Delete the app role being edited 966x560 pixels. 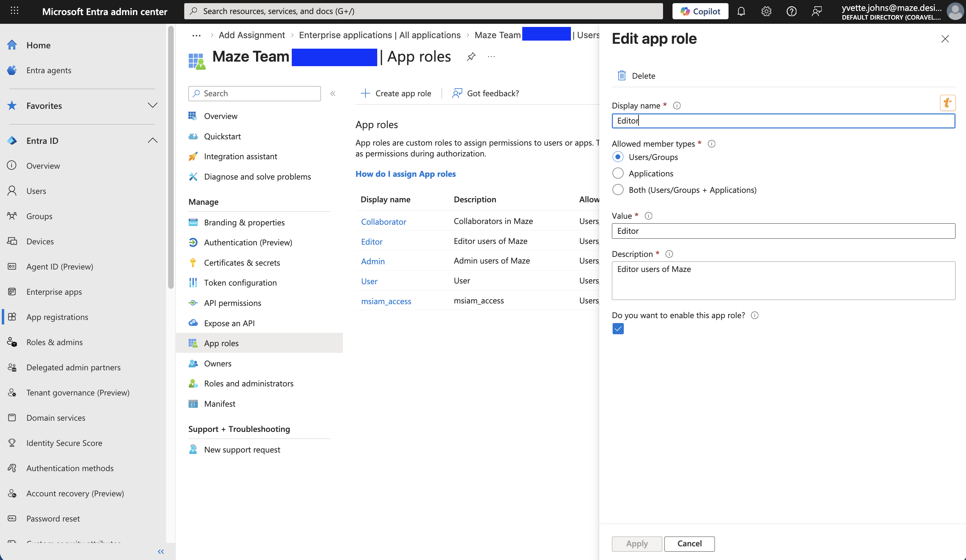click(636, 76)
